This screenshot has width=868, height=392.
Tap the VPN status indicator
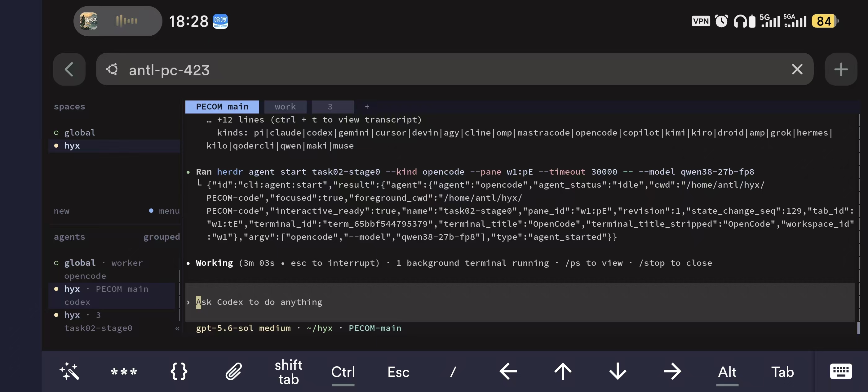pyautogui.click(x=701, y=21)
